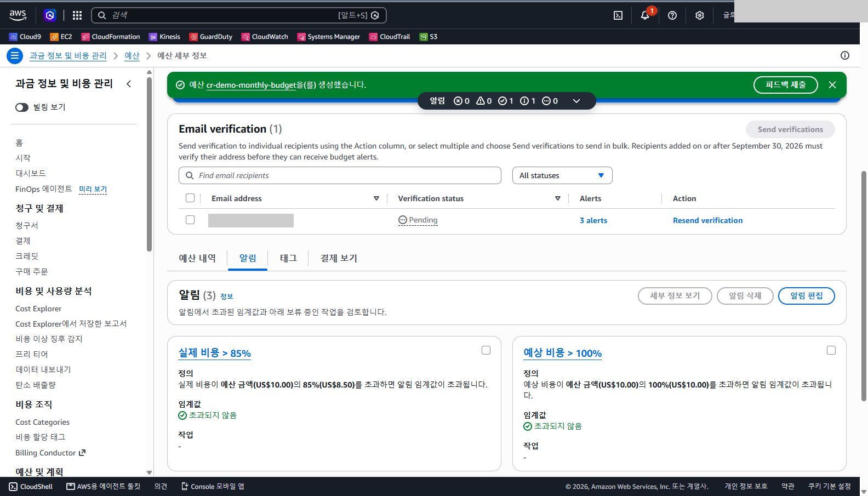Viewport: 868px width, 496px height.
Task: Toggle the 빌링 보기 switch
Action: 22,107
